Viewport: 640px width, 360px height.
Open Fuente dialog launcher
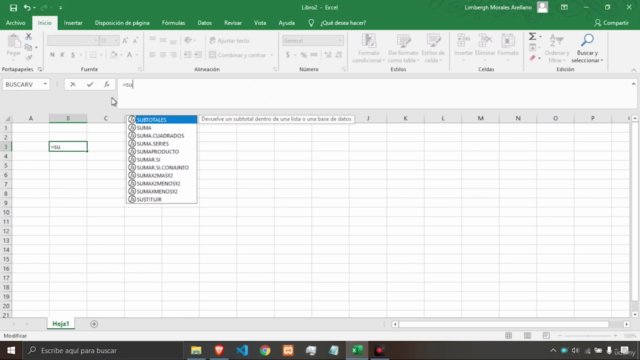[x=140, y=69]
